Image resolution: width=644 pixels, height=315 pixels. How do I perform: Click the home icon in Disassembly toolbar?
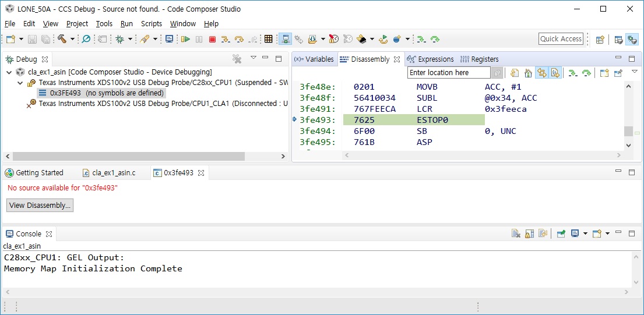tap(528, 73)
